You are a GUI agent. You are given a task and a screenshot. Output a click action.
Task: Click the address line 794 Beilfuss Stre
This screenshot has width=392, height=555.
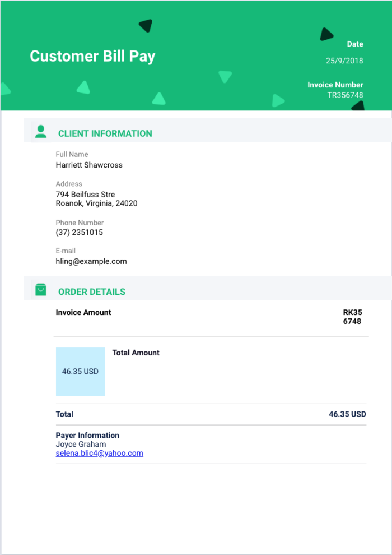tap(85, 195)
